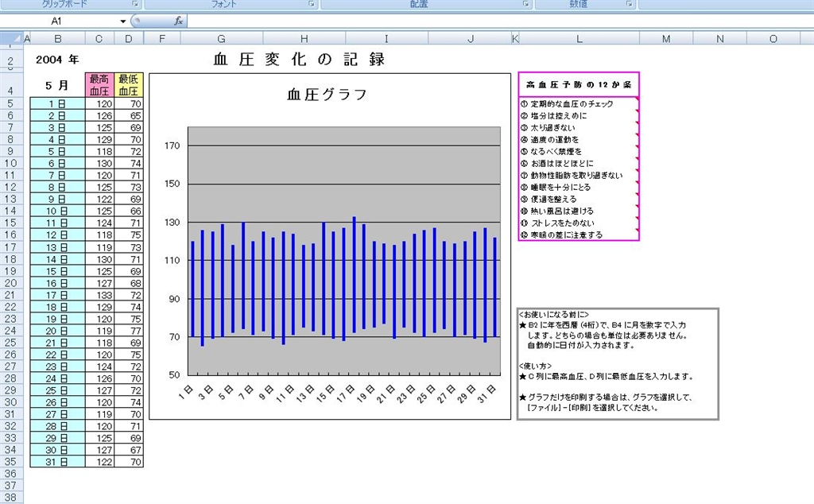
Task: Select the 31 日 date cell in the table
Action: pos(57,462)
